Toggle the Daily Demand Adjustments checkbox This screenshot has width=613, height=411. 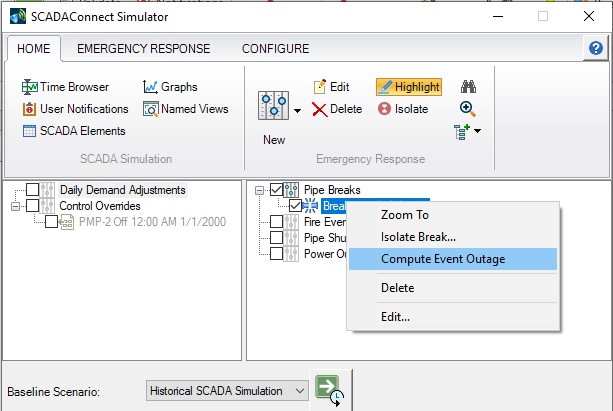pyautogui.click(x=33, y=190)
